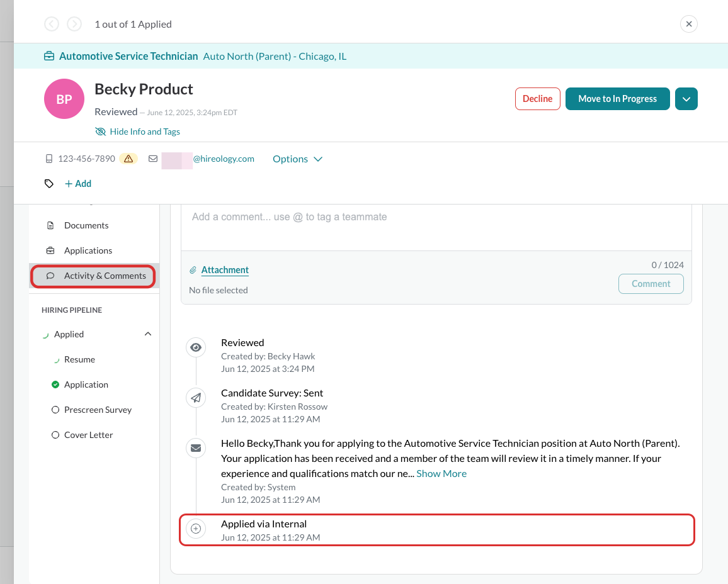Click the tag icon
Screen dimensions: 728x584
(x=48, y=184)
